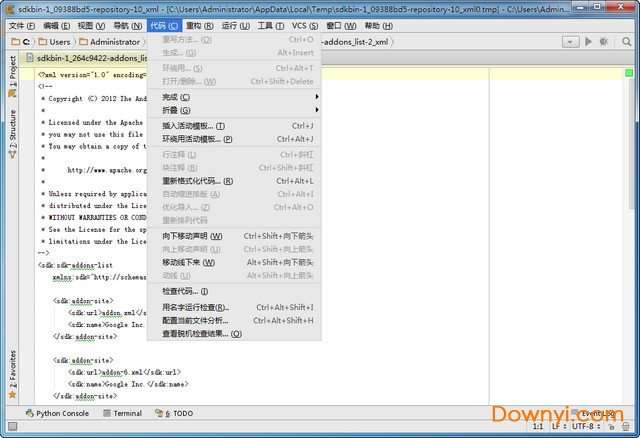Open the run configuration dropdown
Viewport: 640px width, 438px height.
(570, 42)
